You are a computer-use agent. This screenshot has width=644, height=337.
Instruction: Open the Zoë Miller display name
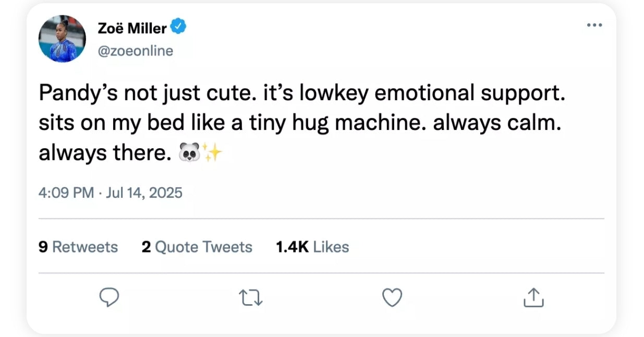(x=132, y=28)
